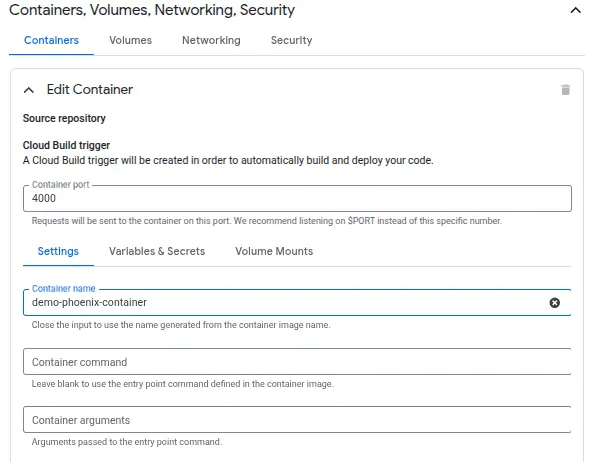Image resolution: width=615 pixels, height=462 pixels.
Task: Click the Edit Container heading
Action: (90, 90)
